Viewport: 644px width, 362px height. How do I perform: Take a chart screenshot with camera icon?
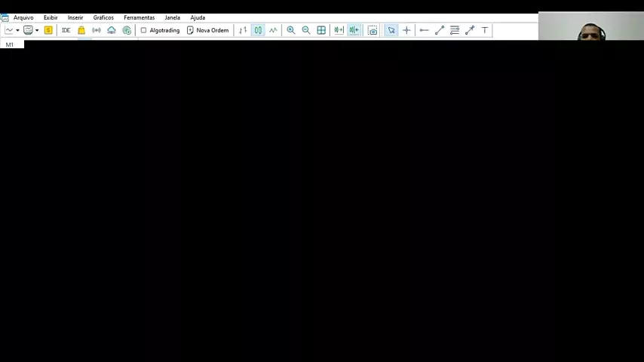[373, 30]
